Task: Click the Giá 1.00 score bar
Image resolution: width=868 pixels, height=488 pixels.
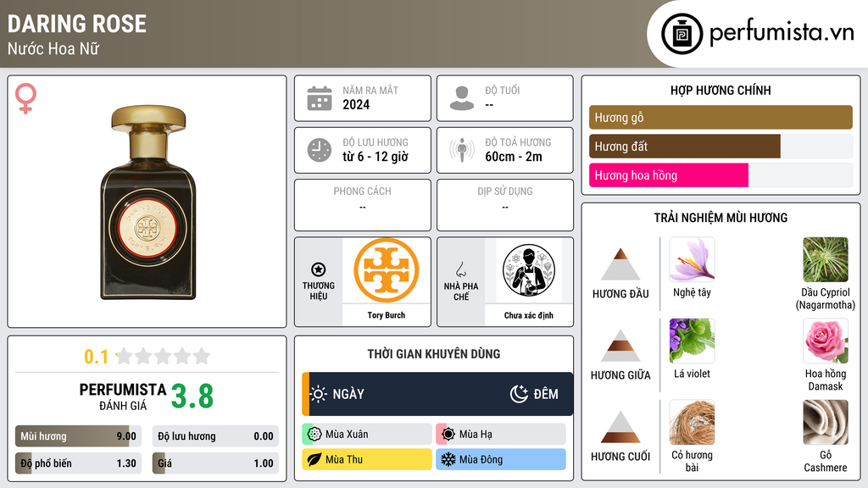Action: click(215, 463)
